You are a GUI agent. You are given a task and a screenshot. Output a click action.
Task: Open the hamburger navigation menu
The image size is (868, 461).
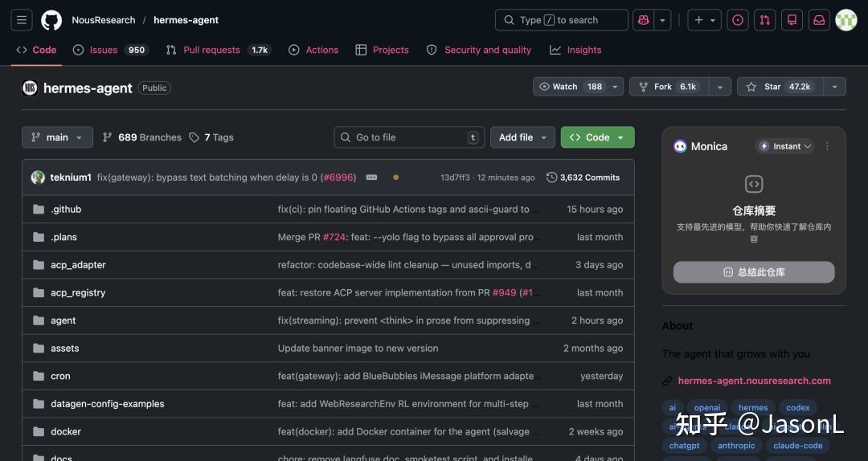[22, 20]
